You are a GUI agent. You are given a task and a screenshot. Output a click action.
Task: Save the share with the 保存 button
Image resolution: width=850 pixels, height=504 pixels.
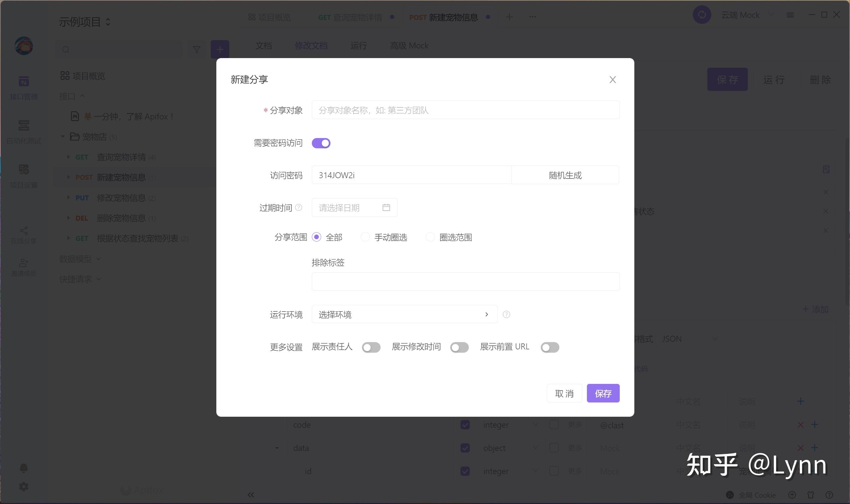[603, 393]
